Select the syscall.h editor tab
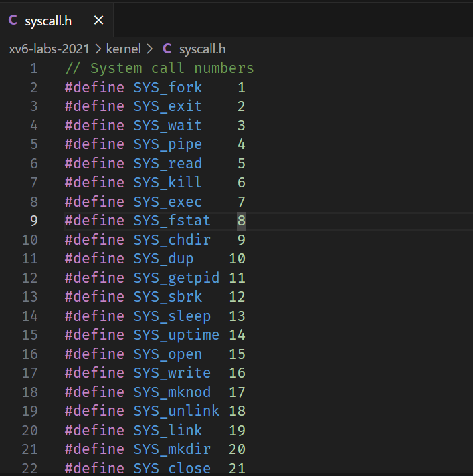This screenshot has height=476, width=473. 56,20
